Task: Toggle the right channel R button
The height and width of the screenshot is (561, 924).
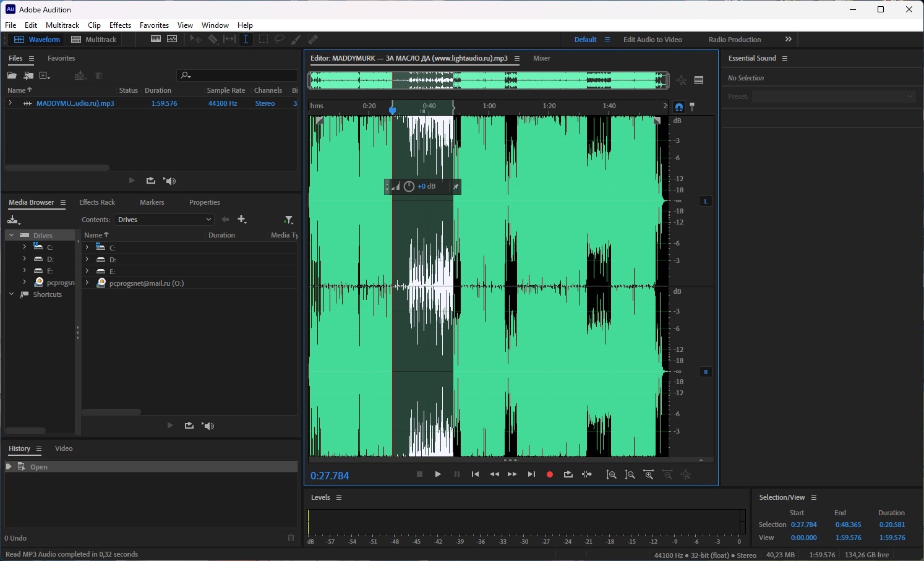Action: tap(705, 372)
